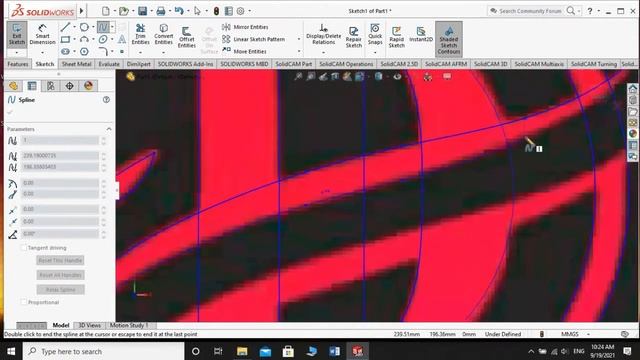Open dropdown under Quick Snaps

(375, 52)
